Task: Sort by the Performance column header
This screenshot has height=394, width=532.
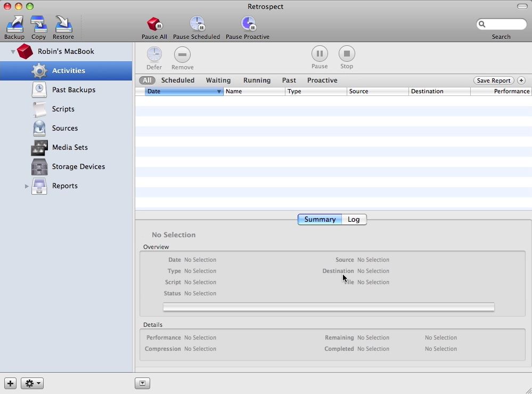Action: 501,91
